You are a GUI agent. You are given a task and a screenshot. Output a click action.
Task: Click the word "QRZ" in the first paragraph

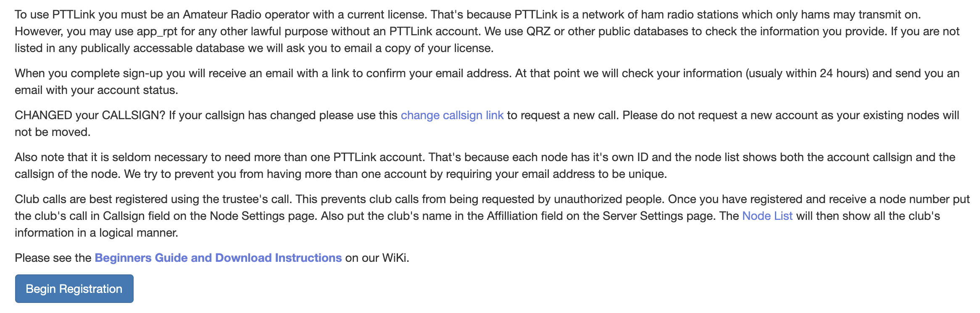coord(538,31)
